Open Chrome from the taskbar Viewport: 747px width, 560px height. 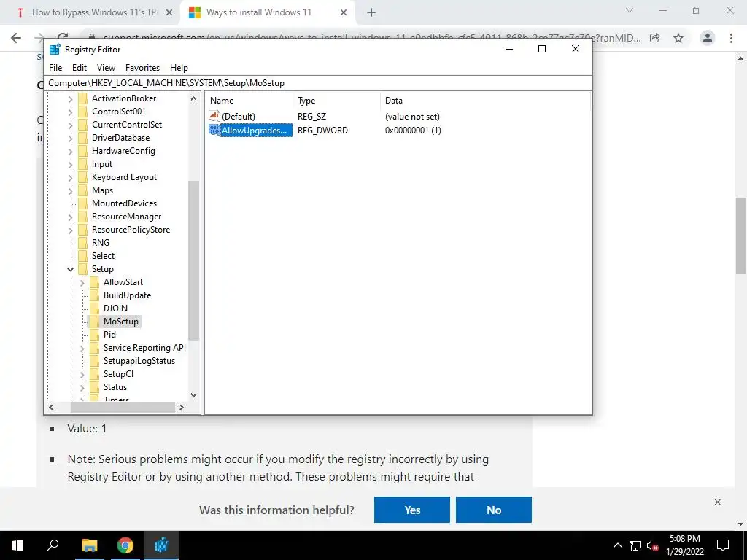coord(125,545)
